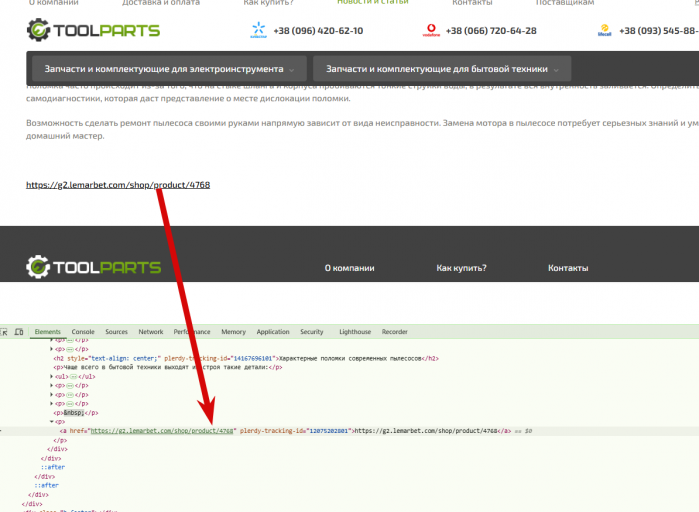
Task: Open Новости и статьи in the top navigation
Action: [x=373, y=2]
